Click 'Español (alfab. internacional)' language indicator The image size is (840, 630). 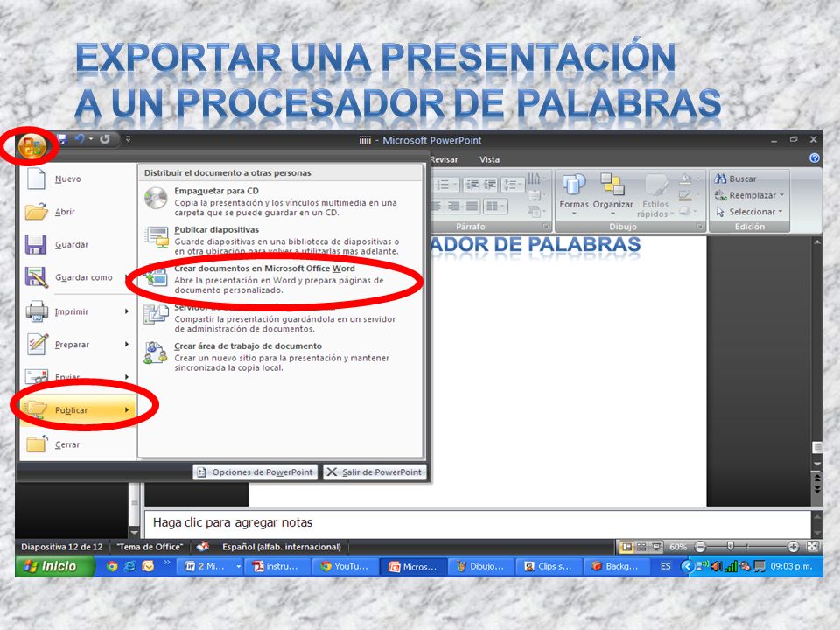coord(282,547)
